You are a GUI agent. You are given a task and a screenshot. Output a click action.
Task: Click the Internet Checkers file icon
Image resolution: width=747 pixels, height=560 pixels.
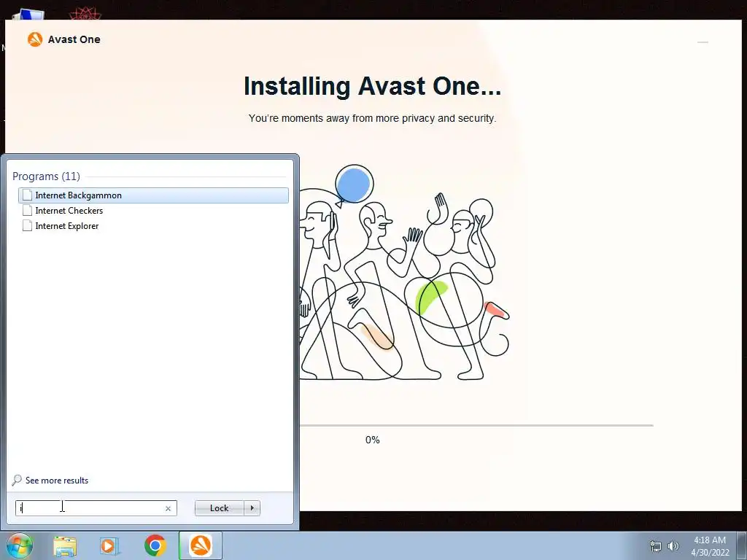pos(27,211)
